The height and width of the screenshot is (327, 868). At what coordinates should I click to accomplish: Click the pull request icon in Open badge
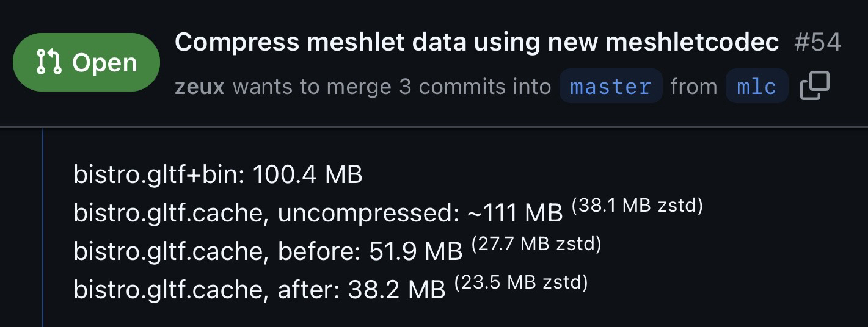click(x=49, y=62)
